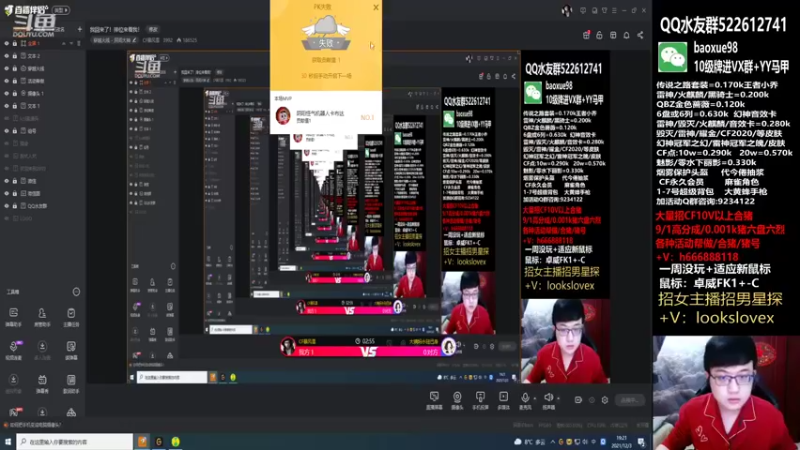Open room-manager assistant tool with person icon
The width and height of the screenshot is (800, 450).
pyautogui.click(x=42, y=317)
